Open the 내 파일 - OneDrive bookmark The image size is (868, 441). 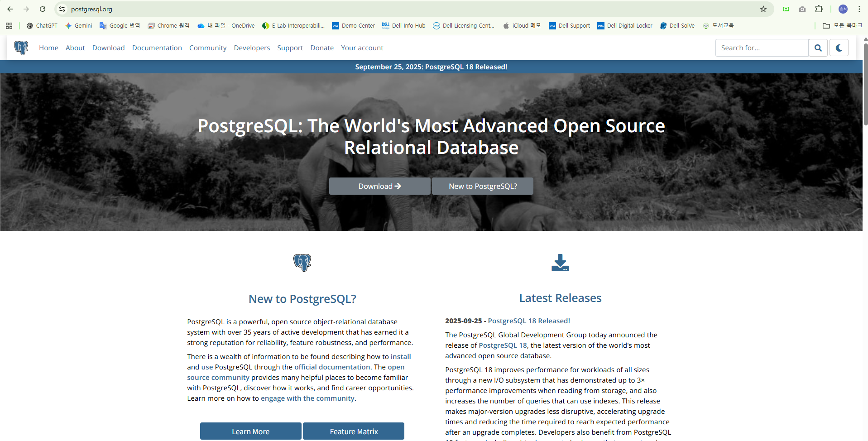pos(226,26)
